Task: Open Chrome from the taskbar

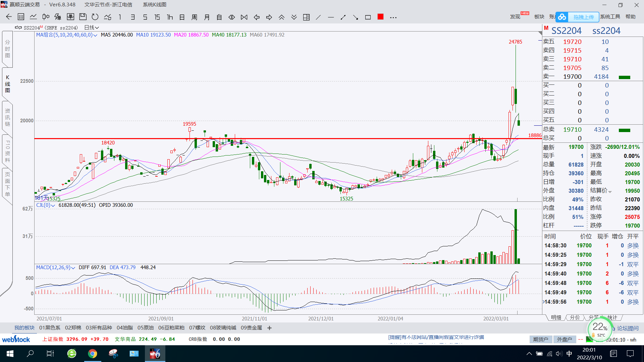Action: [x=93, y=354]
